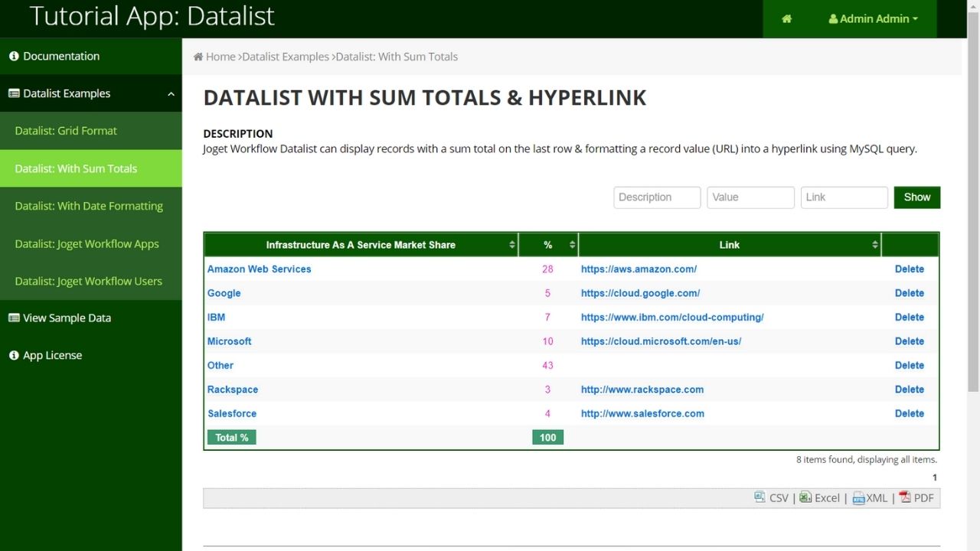Open App License in the sidebar
Image resolution: width=980 pixels, height=551 pixels.
coord(52,355)
